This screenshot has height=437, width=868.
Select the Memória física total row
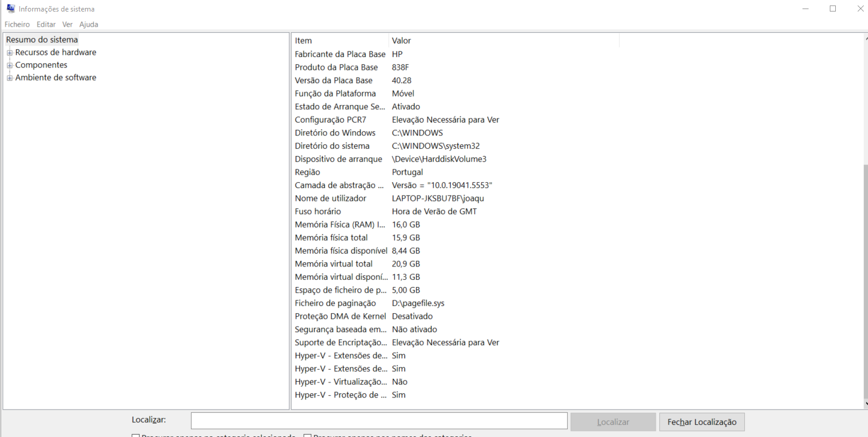[456, 238]
